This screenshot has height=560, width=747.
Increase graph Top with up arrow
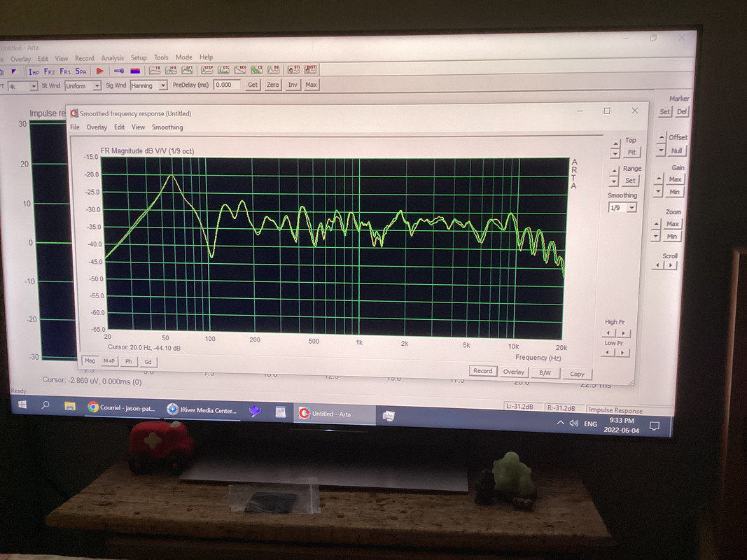coord(615,143)
